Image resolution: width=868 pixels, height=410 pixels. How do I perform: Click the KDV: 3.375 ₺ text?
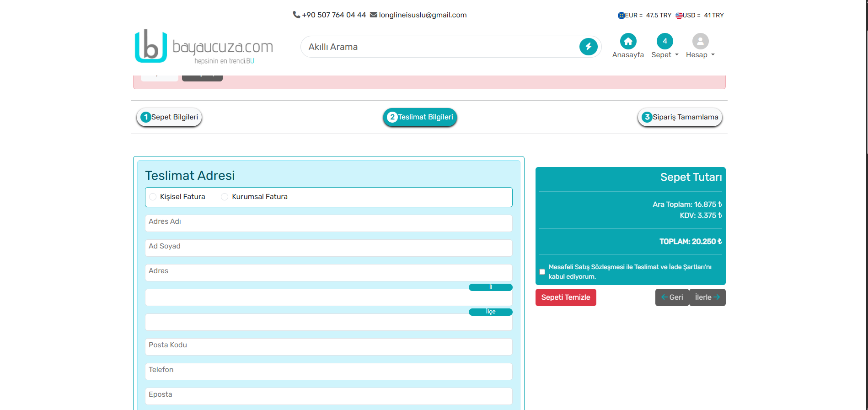pos(701,216)
